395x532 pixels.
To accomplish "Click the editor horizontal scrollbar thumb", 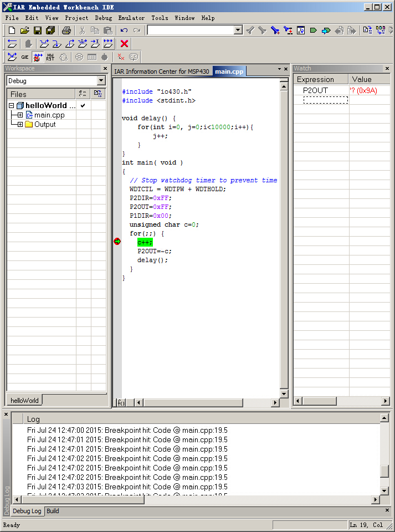I will [x=193, y=403].
